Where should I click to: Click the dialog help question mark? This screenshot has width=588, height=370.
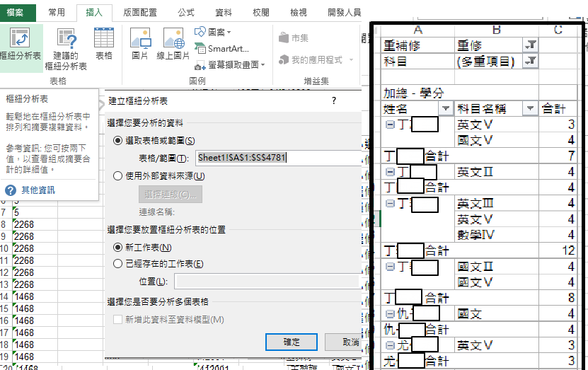334,100
